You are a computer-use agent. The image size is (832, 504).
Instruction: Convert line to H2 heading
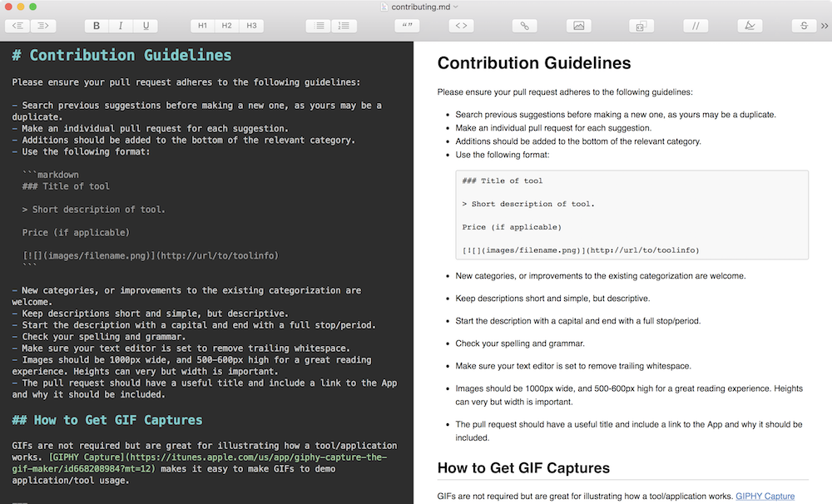pyautogui.click(x=227, y=26)
